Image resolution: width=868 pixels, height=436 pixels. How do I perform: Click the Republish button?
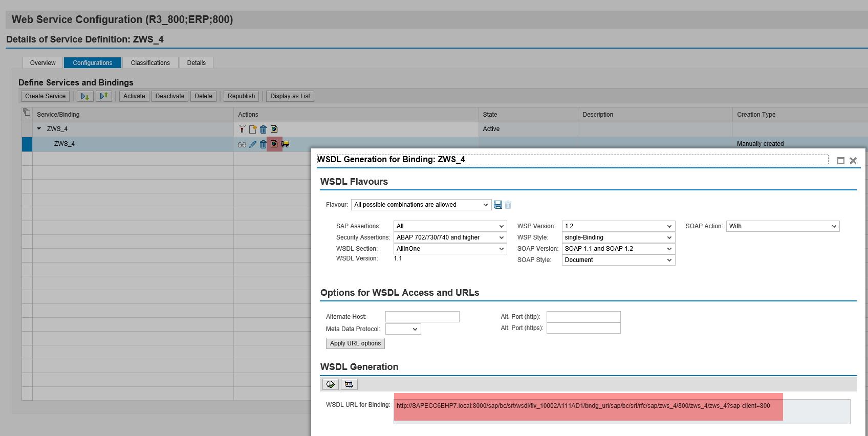(x=242, y=96)
